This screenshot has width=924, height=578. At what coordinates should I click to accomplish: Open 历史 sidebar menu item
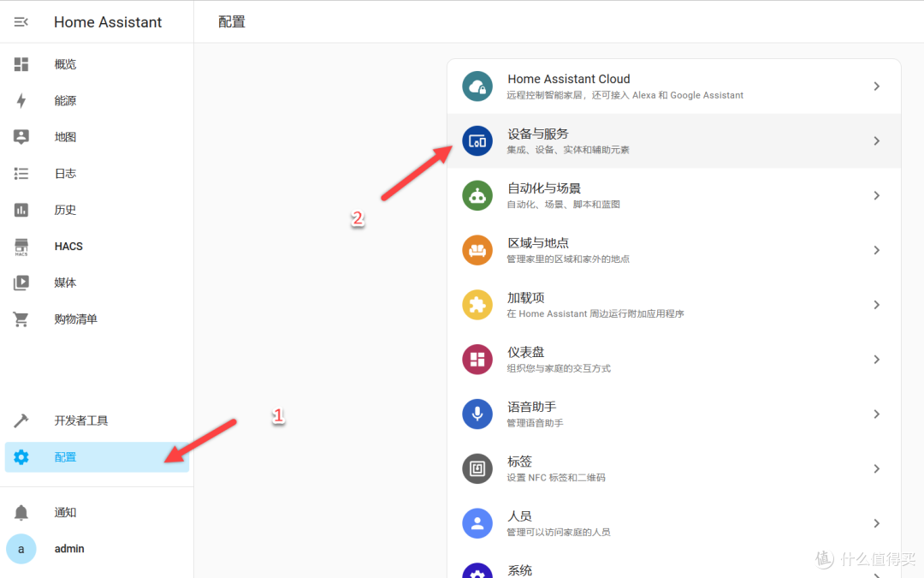point(97,210)
